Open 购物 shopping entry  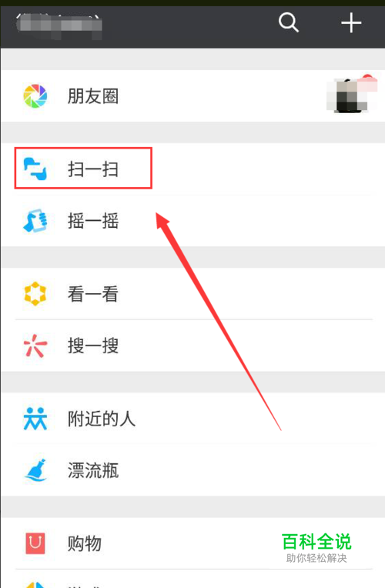[192, 543]
